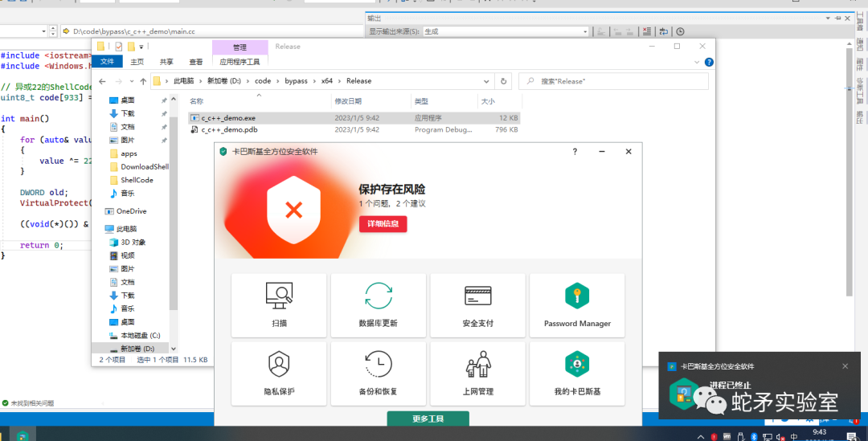This screenshot has width=868, height=441.
Task: Open 视频 in the navigation pane
Action: click(122, 255)
